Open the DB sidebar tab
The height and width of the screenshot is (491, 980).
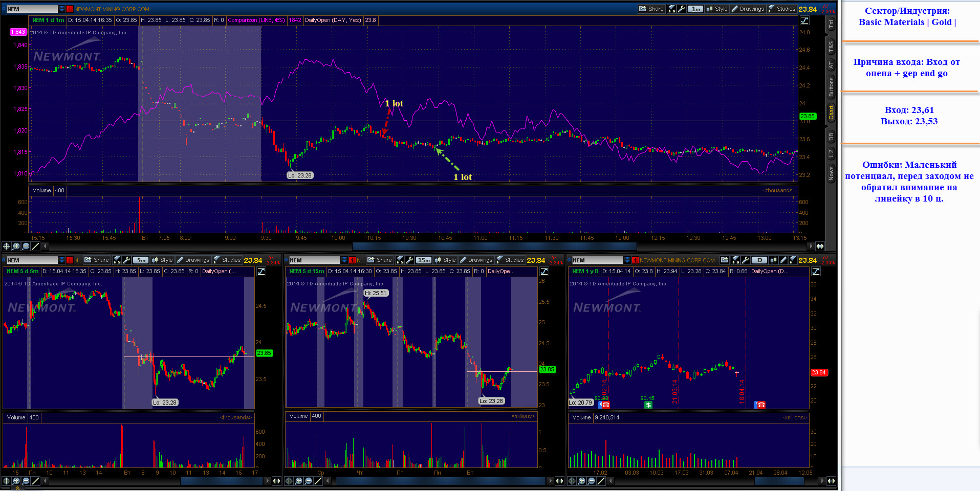(x=831, y=137)
